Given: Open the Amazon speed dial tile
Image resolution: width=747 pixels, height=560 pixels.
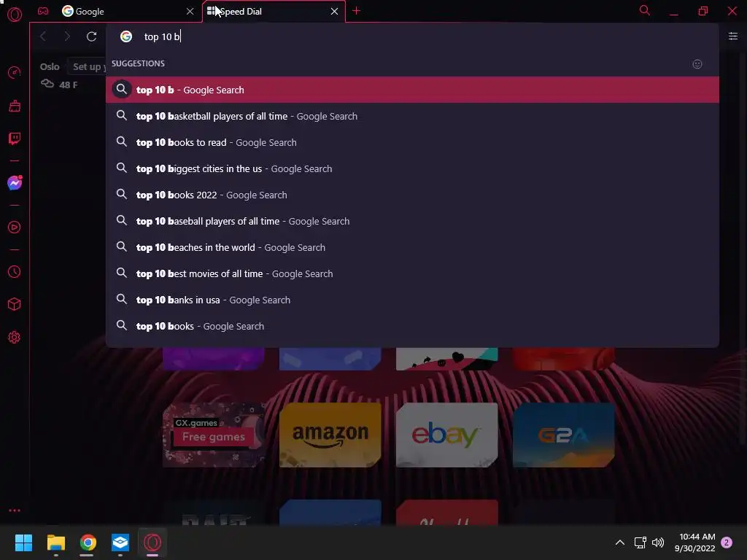Looking at the screenshot, I should (330, 435).
